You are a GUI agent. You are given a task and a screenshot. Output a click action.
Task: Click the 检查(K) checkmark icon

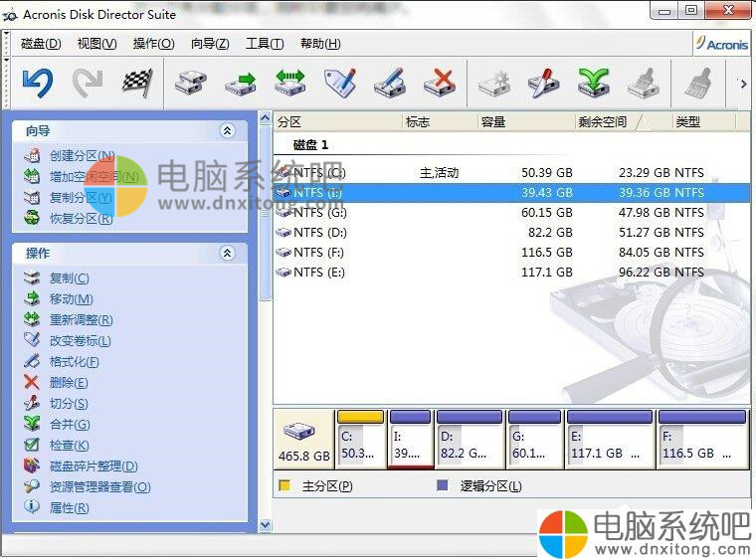(32, 446)
